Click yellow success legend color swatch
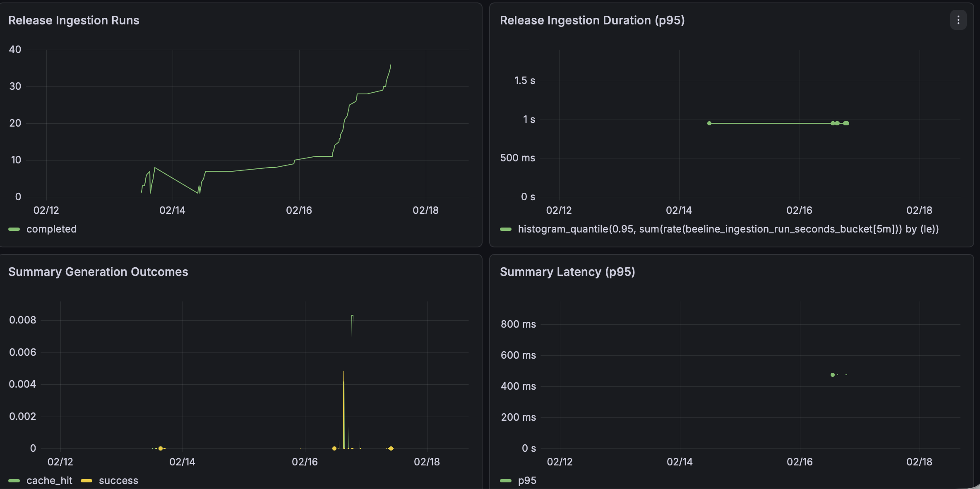The width and height of the screenshot is (980, 489). coord(86,481)
